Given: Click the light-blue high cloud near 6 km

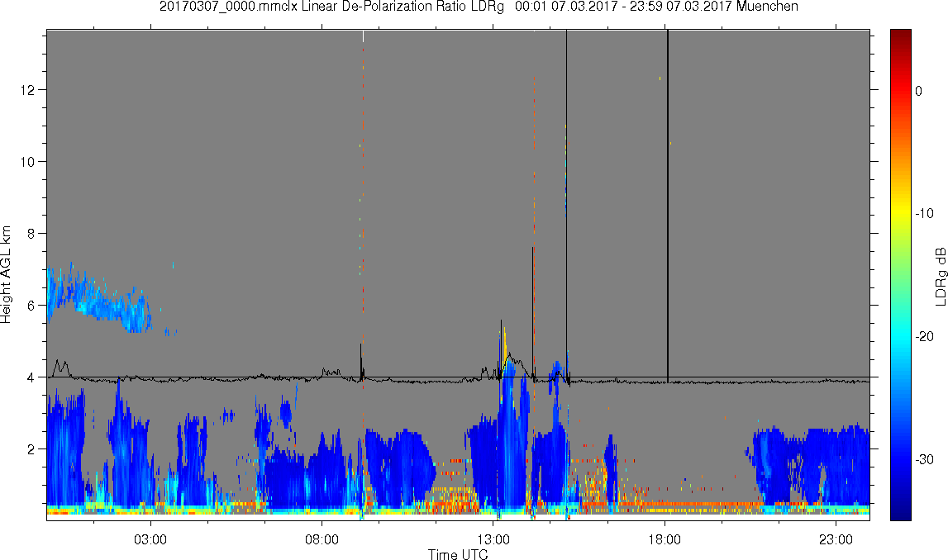Looking at the screenshot, I should point(100,299).
